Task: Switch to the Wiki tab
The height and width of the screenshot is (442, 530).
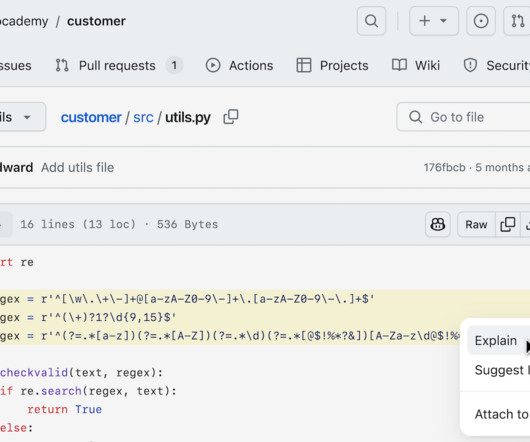Action: click(x=416, y=65)
